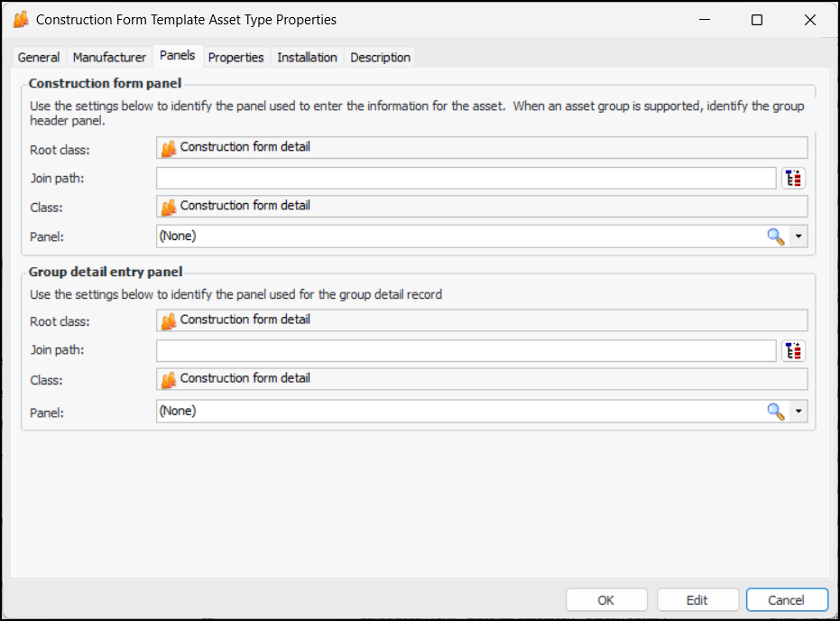Click the Class icon in Construction form panel
This screenshot has width=840, height=621.
pyautogui.click(x=169, y=207)
